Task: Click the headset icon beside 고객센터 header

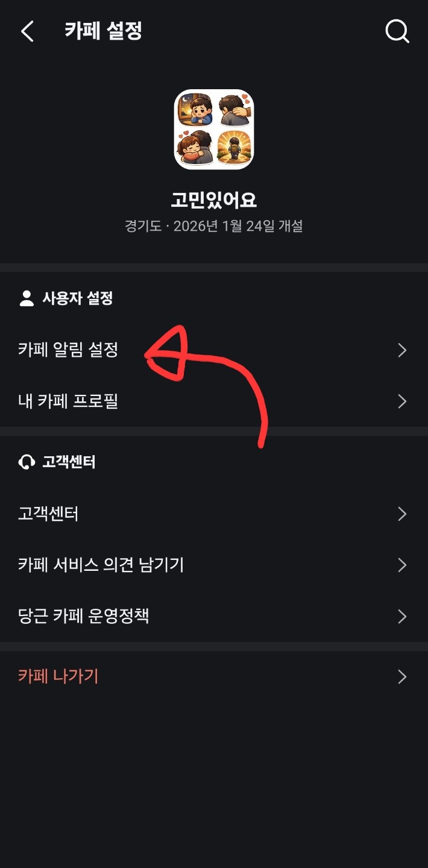Action: pyautogui.click(x=27, y=462)
